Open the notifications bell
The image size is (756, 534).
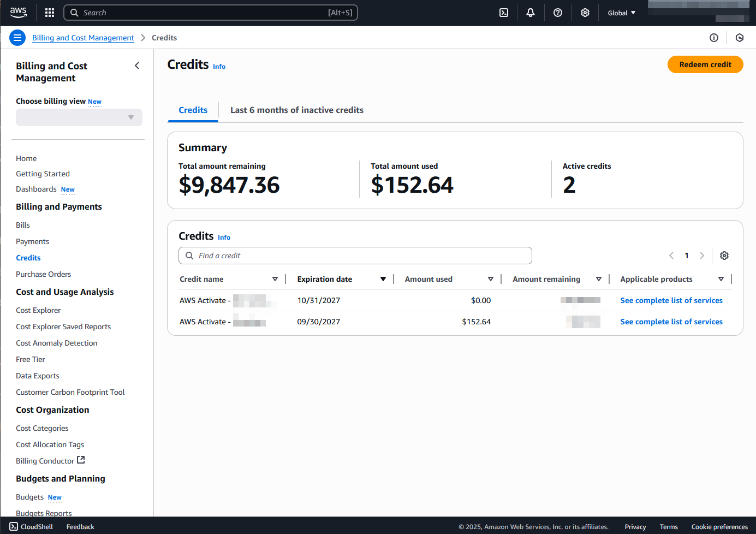click(531, 13)
